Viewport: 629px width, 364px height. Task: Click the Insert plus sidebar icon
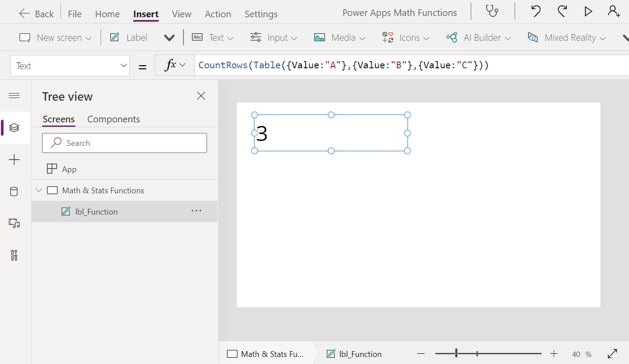[x=14, y=160]
